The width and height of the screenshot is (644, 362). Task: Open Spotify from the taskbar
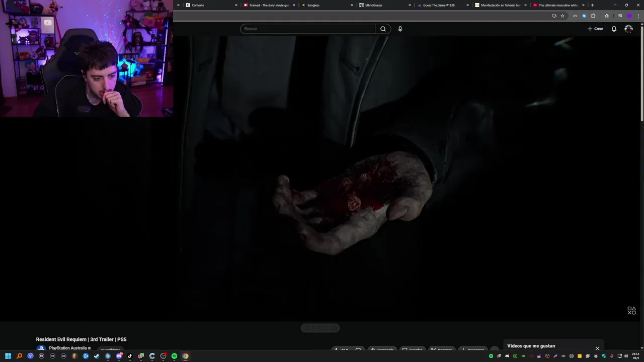pyautogui.click(x=174, y=356)
